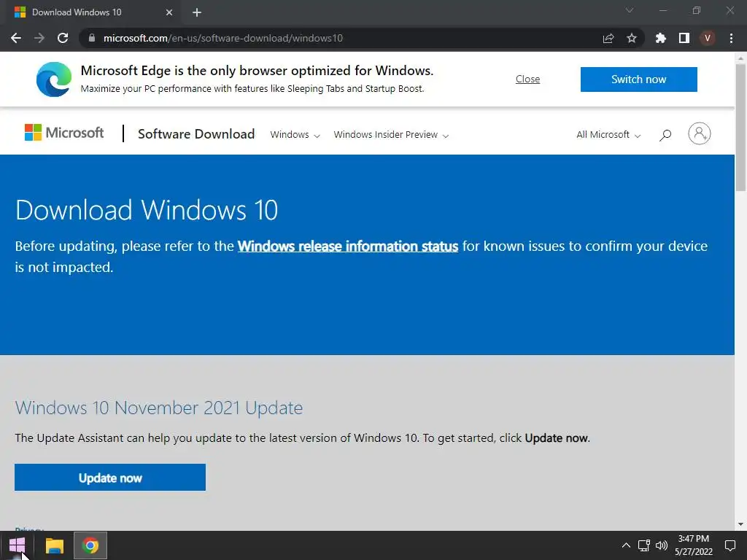
Task: Open the taskbar clock showing 3:47 PM
Action: [694, 545]
